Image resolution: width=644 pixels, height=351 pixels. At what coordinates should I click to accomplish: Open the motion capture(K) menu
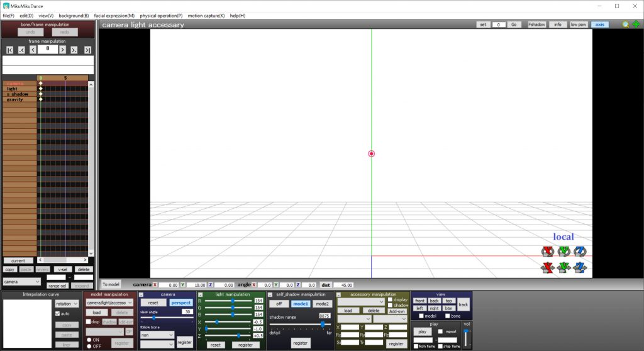pyautogui.click(x=206, y=16)
